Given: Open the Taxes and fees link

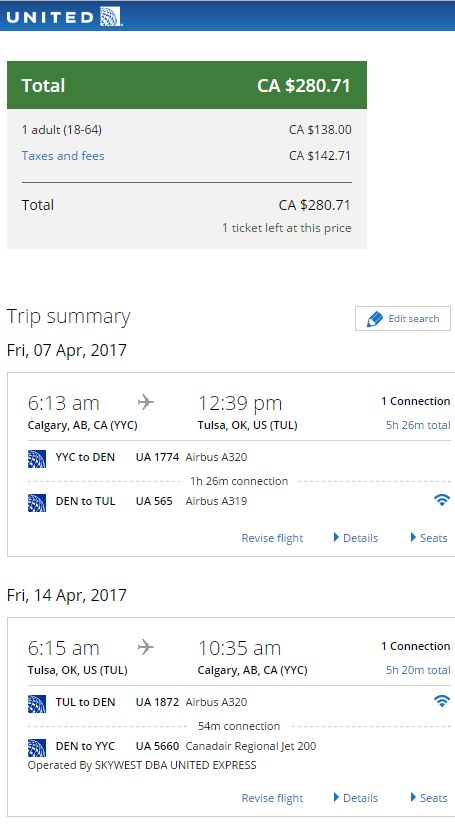Looking at the screenshot, I should pyautogui.click(x=63, y=156).
